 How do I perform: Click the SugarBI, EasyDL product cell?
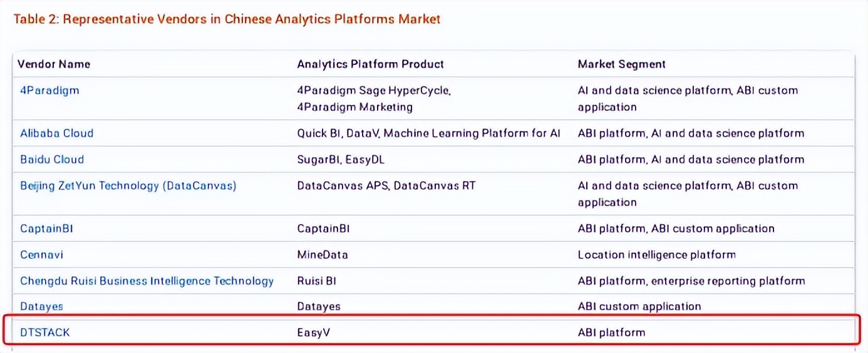click(x=341, y=160)
